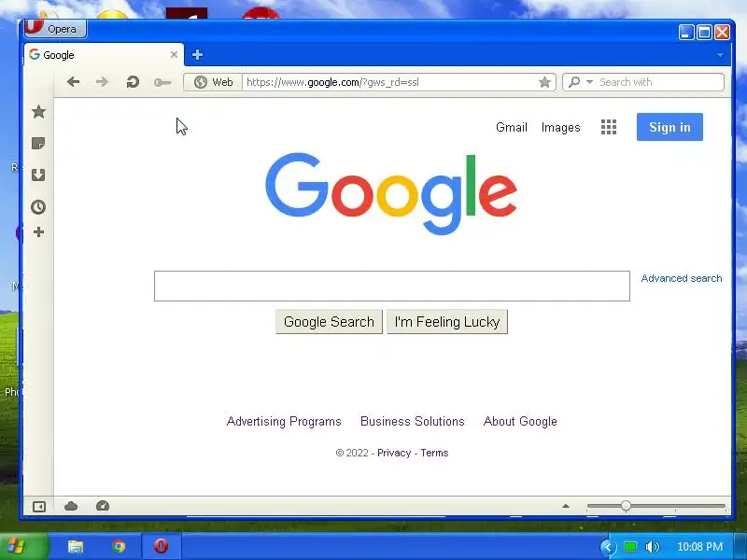This screenshot has width=747, height=560.
Task: Open the Privacy link
Action: click(x=393, y=453)
